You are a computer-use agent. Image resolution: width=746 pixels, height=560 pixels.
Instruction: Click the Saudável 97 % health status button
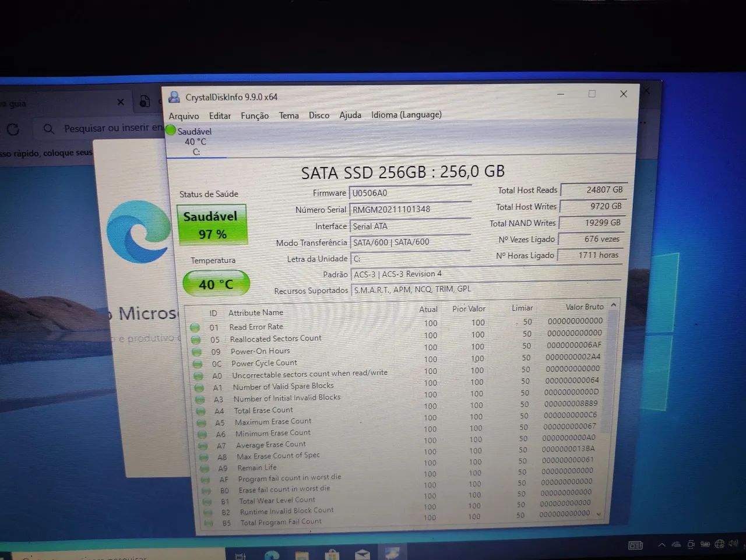tap(211, 224)
